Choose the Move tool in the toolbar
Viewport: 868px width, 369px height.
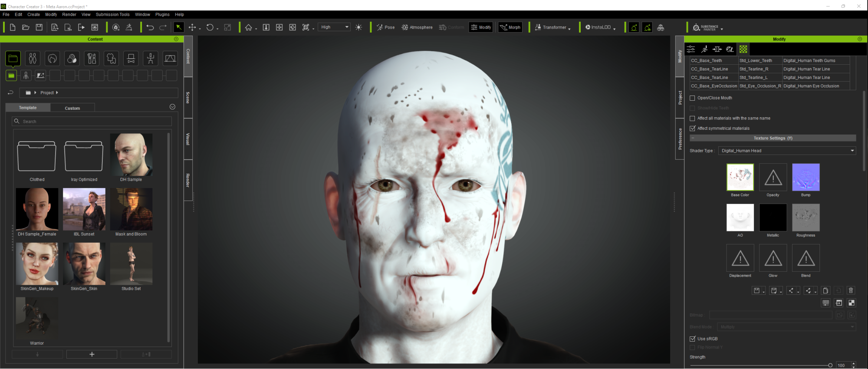[192, 27]
